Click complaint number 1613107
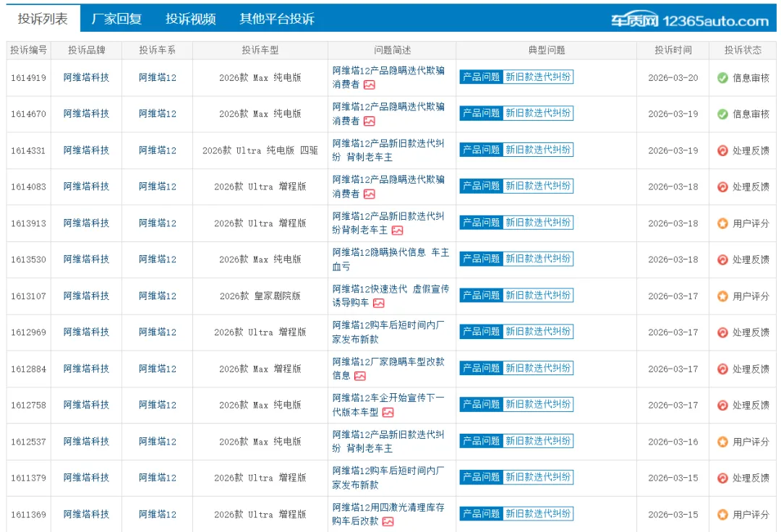781x532 pixels. pyautogui.click(x=28, y=296)
